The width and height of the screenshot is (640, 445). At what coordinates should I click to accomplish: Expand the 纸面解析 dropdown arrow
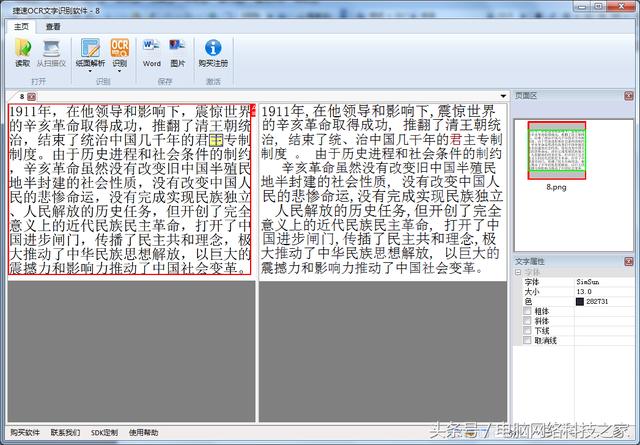[x=90, y=71]
